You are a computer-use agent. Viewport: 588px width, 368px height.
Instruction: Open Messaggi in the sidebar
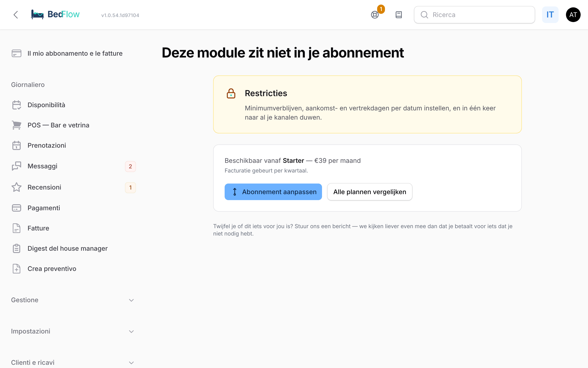tap(42, 166)
